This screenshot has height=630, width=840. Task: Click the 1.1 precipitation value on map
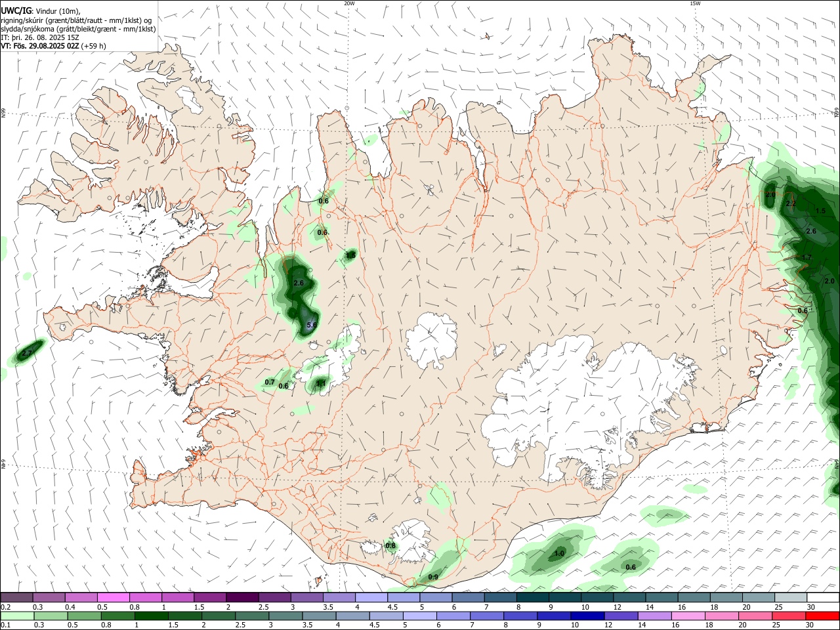click(x=322, y=383)
